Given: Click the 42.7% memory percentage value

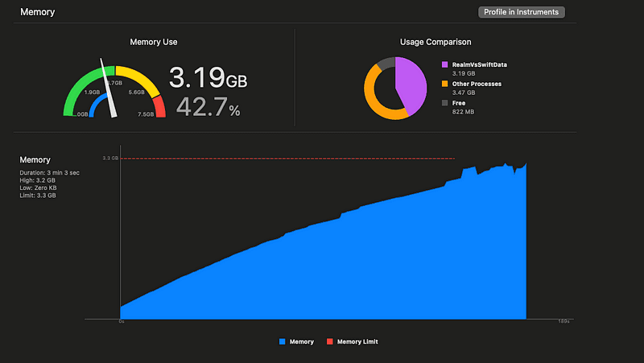Looking at the screenshot, I should coord(208,107).
